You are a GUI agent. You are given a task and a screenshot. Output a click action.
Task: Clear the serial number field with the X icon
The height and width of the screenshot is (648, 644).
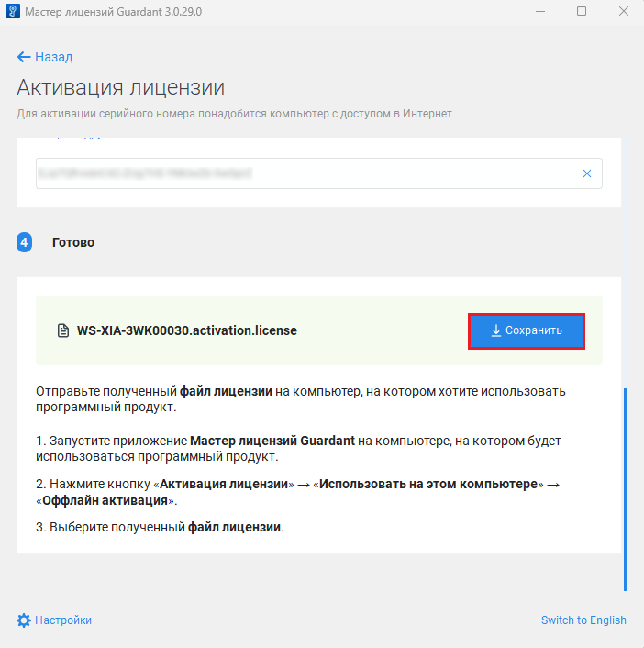coord(587,173)
